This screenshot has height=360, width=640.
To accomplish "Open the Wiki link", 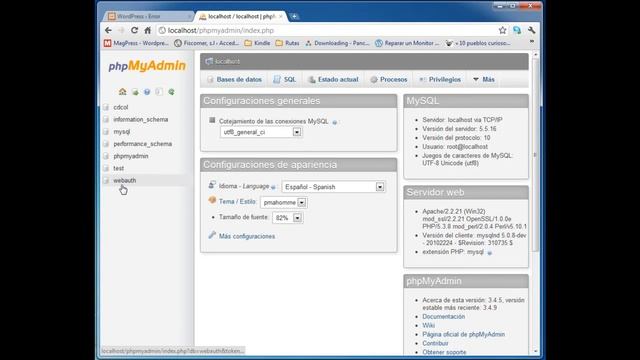I will [429, 325].
